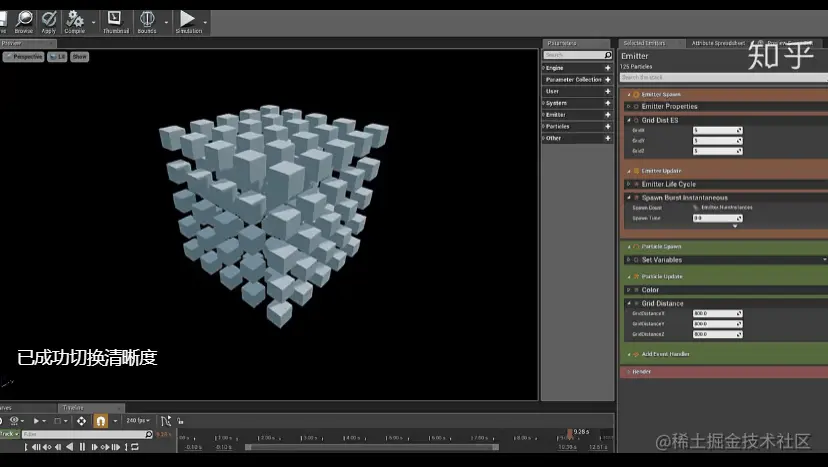
Task: Switch to the Attribute Spreadsheet tab
Action: point(718,43)
